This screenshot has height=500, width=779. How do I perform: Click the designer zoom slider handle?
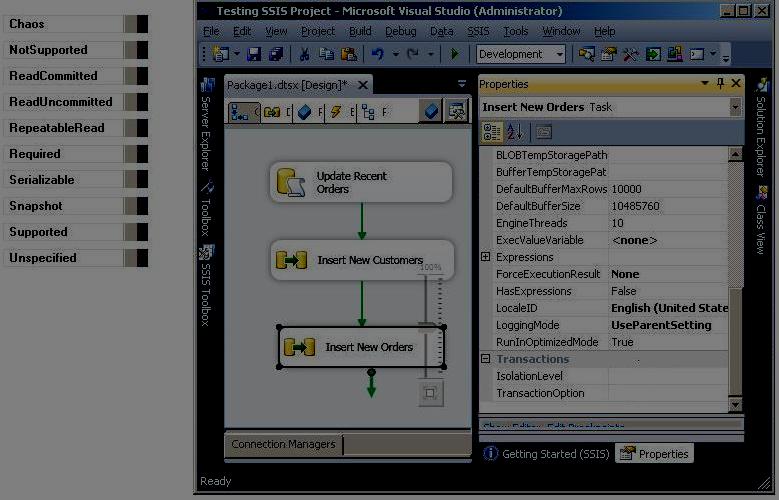click(428, 327)
